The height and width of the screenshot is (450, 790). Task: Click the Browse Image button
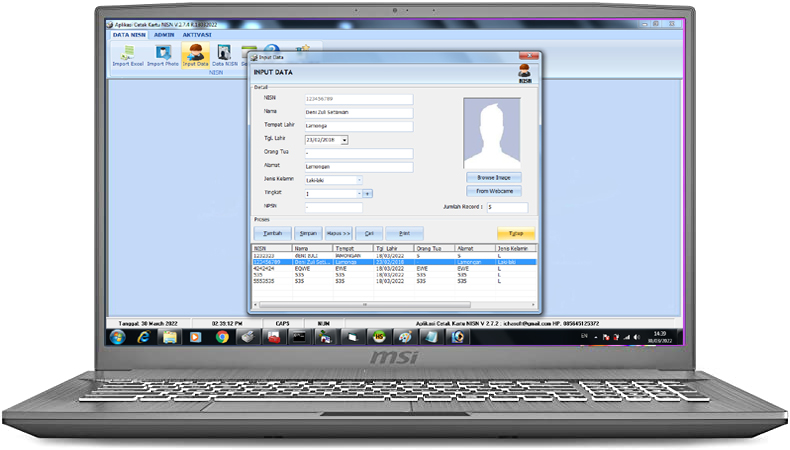493,177
